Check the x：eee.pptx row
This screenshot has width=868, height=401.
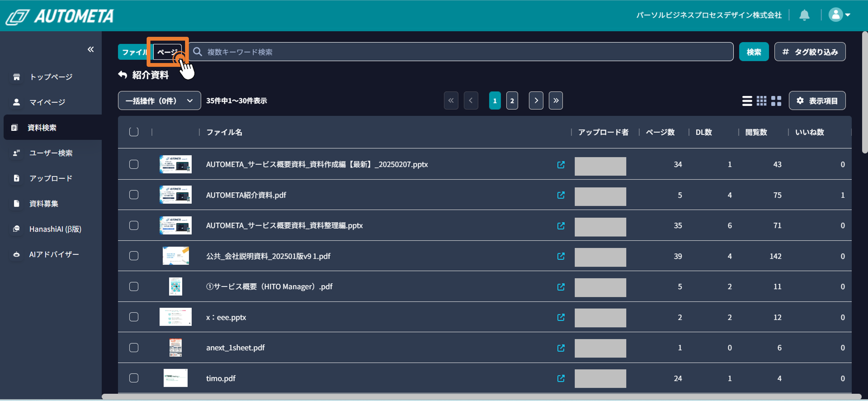(134, 317)
